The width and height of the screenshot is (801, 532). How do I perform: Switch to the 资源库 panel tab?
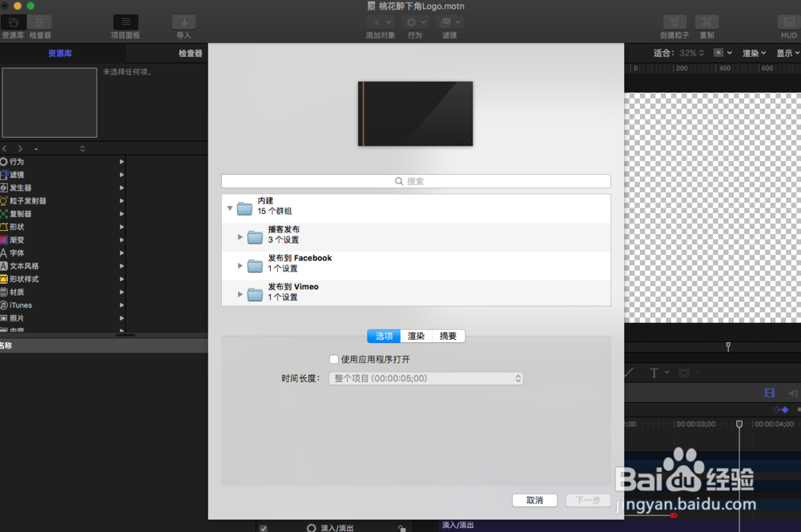tap(60, 53)
